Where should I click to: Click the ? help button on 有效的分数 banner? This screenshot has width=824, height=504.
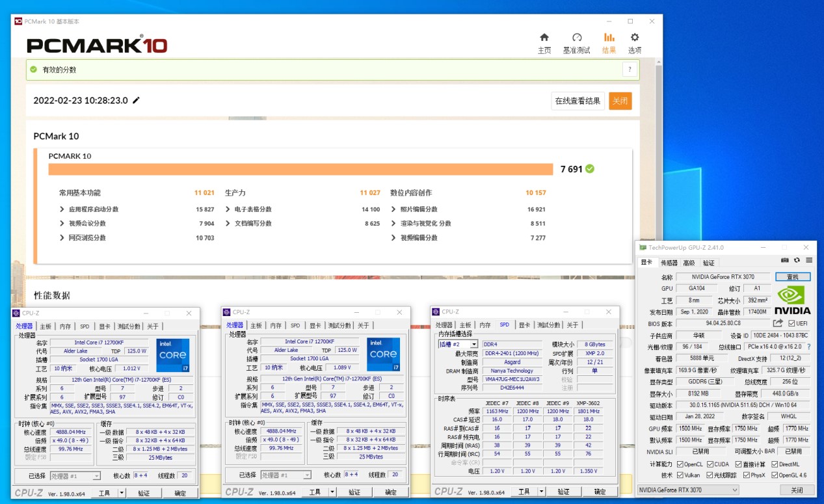629,70
